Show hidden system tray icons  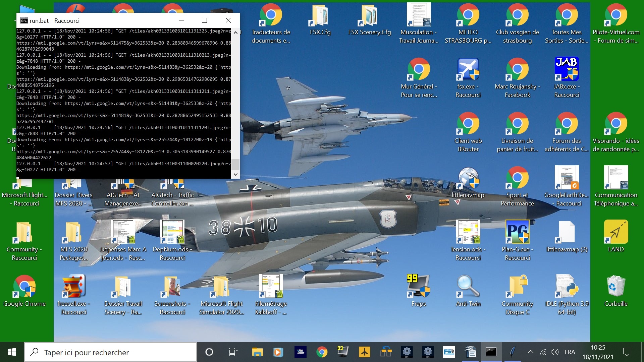530,352
